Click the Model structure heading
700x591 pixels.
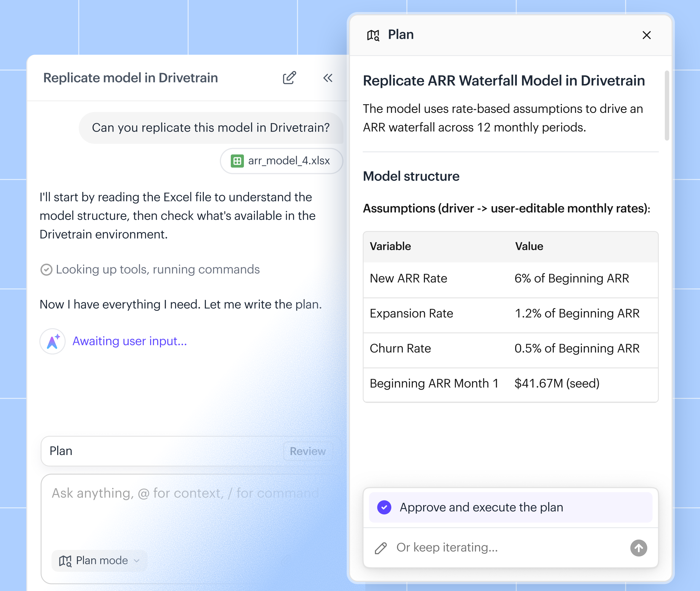[x=411, y=176]
